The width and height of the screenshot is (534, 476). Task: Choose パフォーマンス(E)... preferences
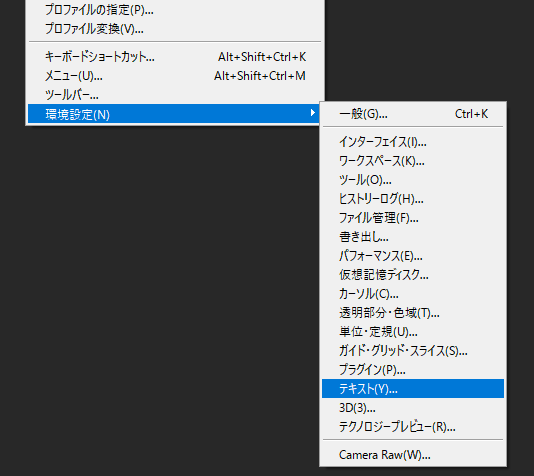413,256
